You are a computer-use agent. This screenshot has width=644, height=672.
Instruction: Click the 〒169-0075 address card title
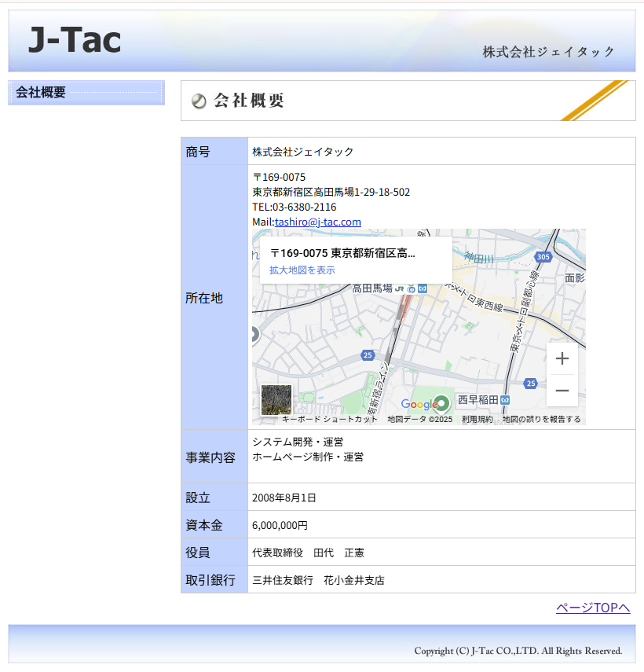(x=342, y=253)
